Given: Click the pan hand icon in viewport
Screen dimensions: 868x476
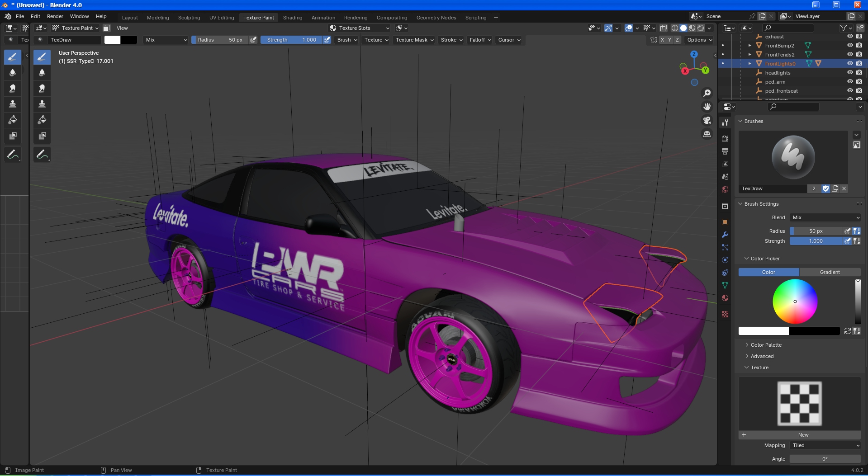Looking at the screenshot, I should (x=707, y=107).
